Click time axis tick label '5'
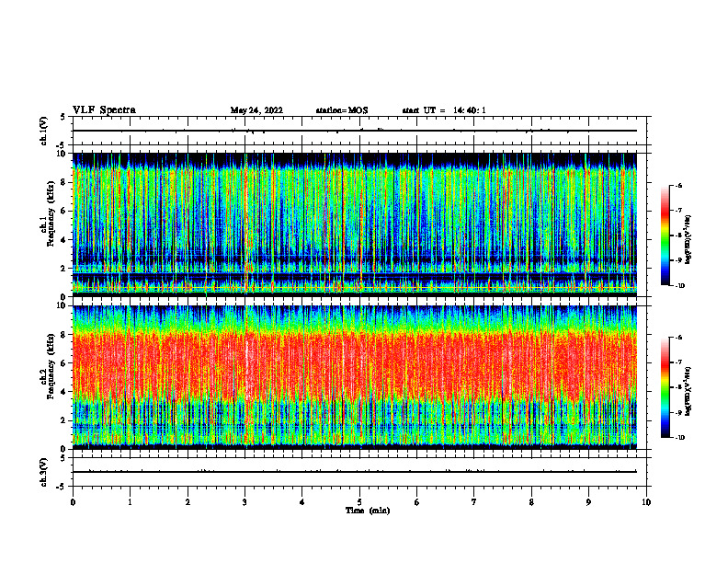This screenshot has width=728, height=563. (359, 502)
